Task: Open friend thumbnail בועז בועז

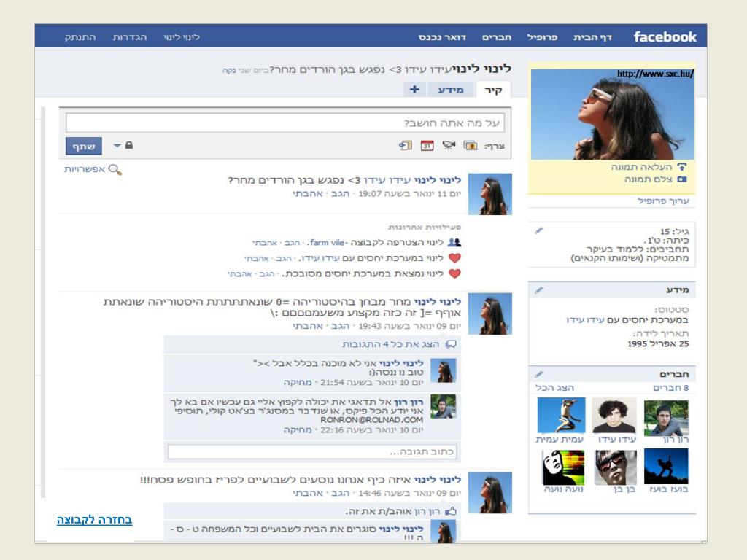Action: pyautogui.click(x=666, y=467)
